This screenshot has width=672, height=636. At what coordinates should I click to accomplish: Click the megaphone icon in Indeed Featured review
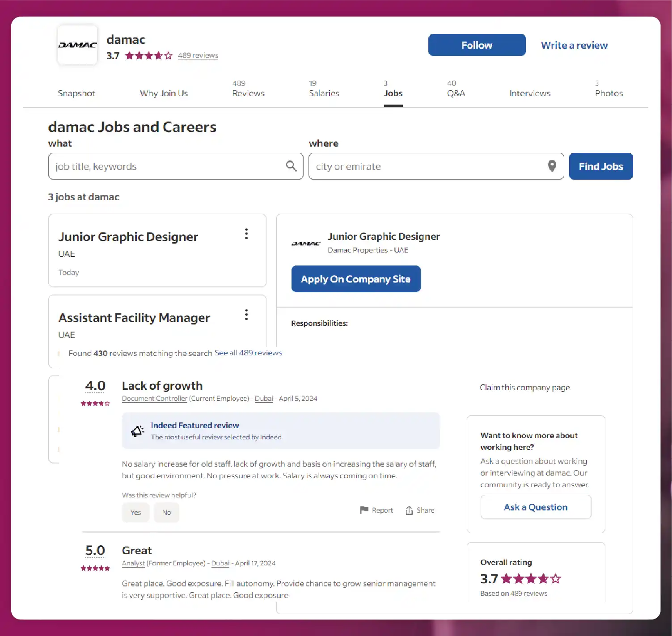tap(137, 431)
